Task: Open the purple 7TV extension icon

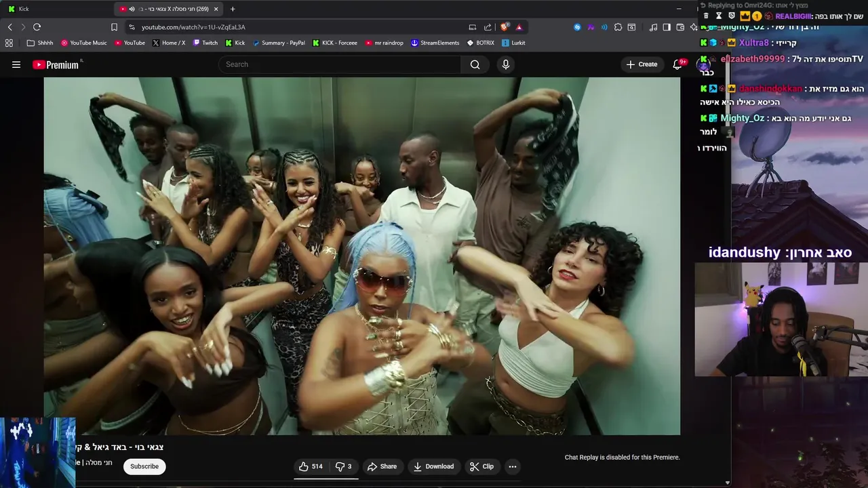Action: click(x=591, y=27)
